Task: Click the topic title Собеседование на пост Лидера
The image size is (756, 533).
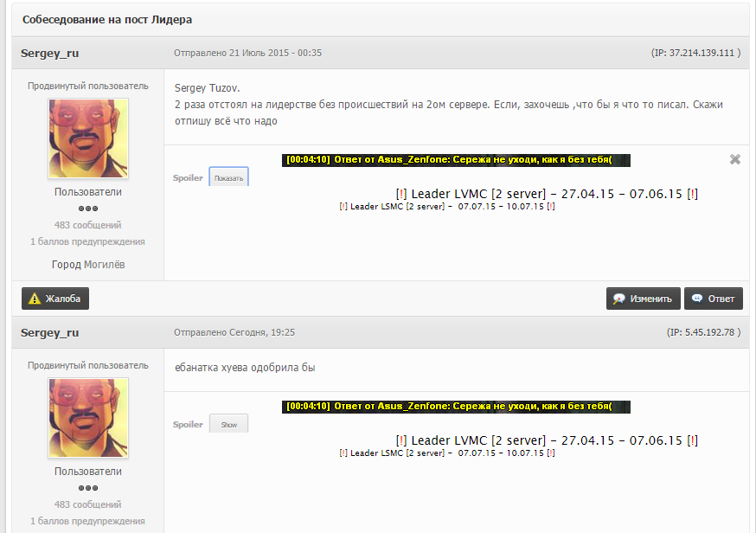Action: [x=107, y=20]
